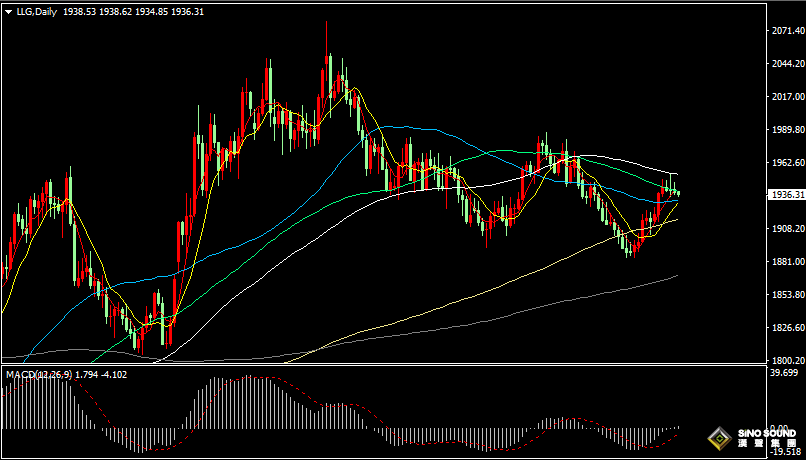
Task: Click the Sino Sound diamond logo icon
Action: tap(718, 439)
